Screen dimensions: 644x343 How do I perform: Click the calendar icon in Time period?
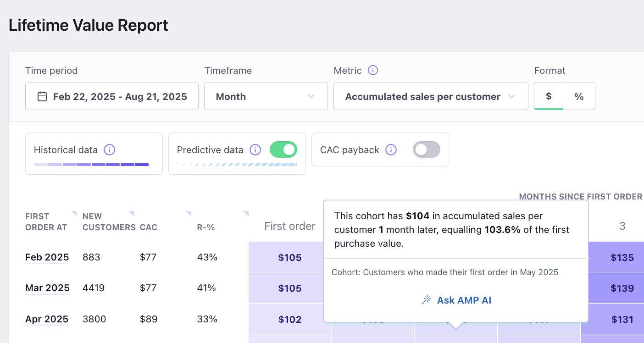tap(42, 97)
